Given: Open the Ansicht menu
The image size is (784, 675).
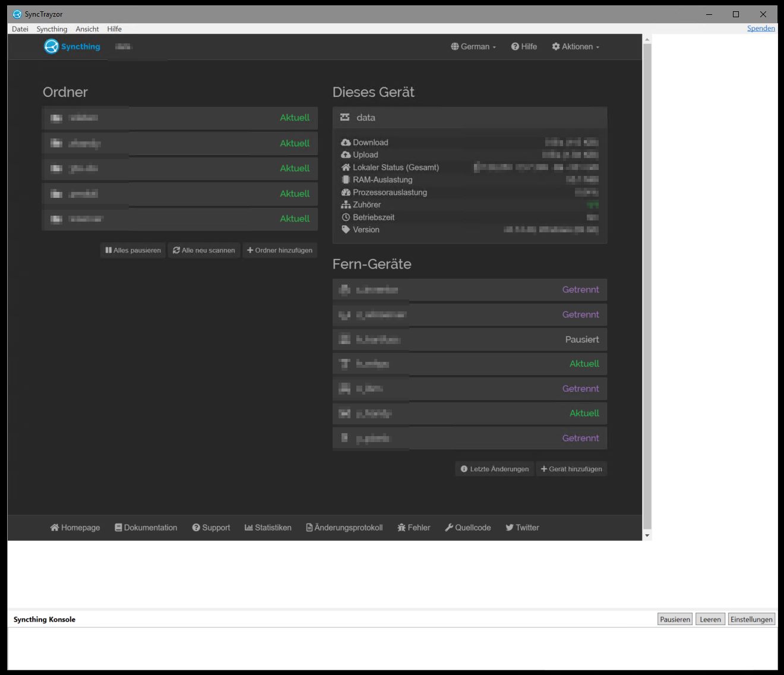Looking at the screenshot, I should pyautogui.click(x=87, y=29).
